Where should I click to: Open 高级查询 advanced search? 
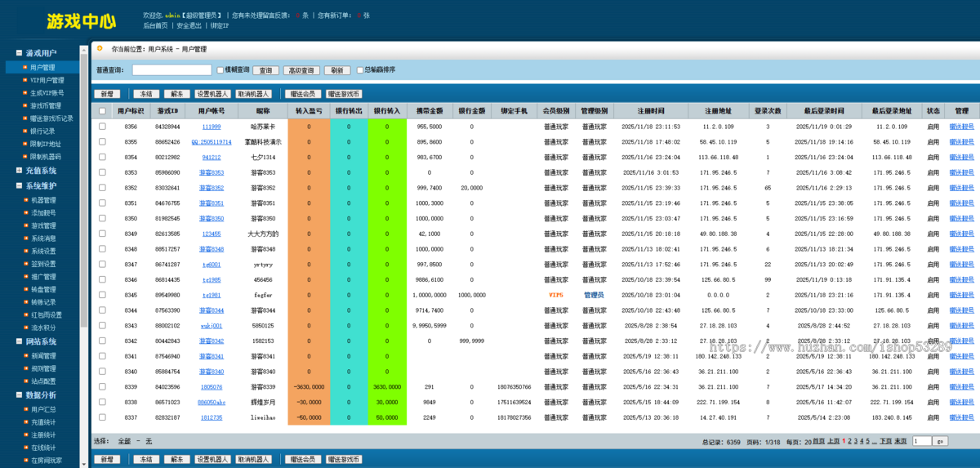301,71
